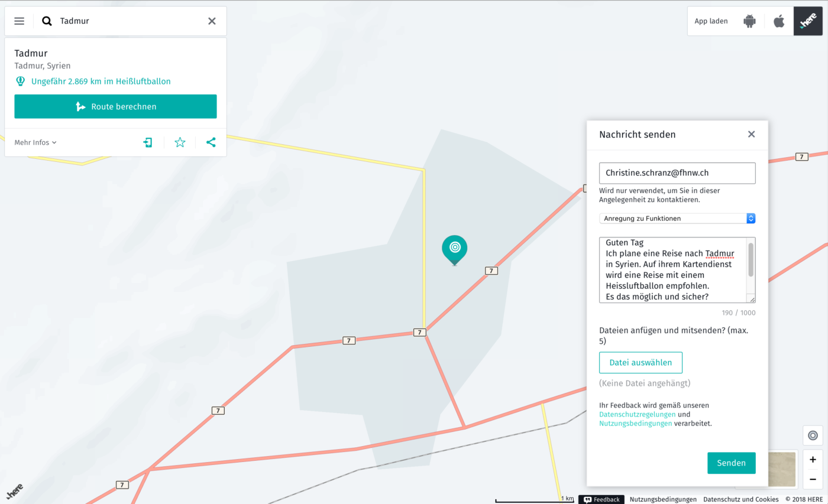Zoom in with the plus button
The image size is (828, 504).
(813, 460)
